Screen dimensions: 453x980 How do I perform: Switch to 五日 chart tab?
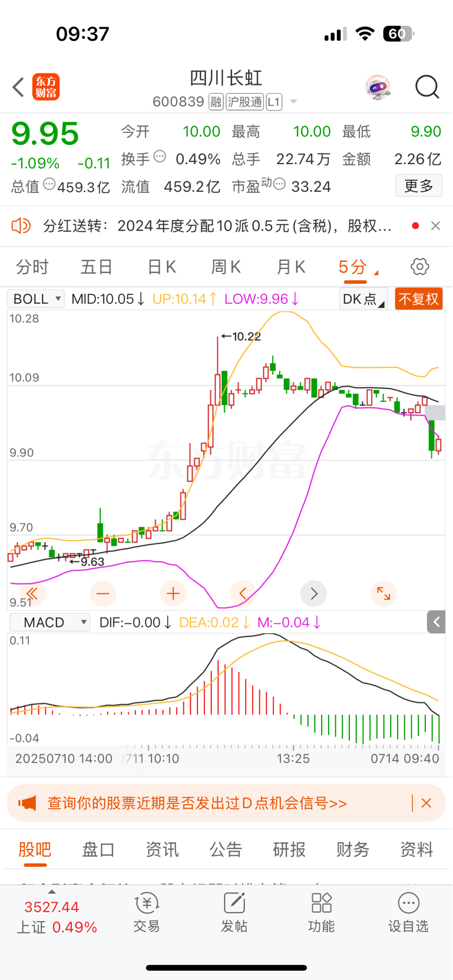97,267
